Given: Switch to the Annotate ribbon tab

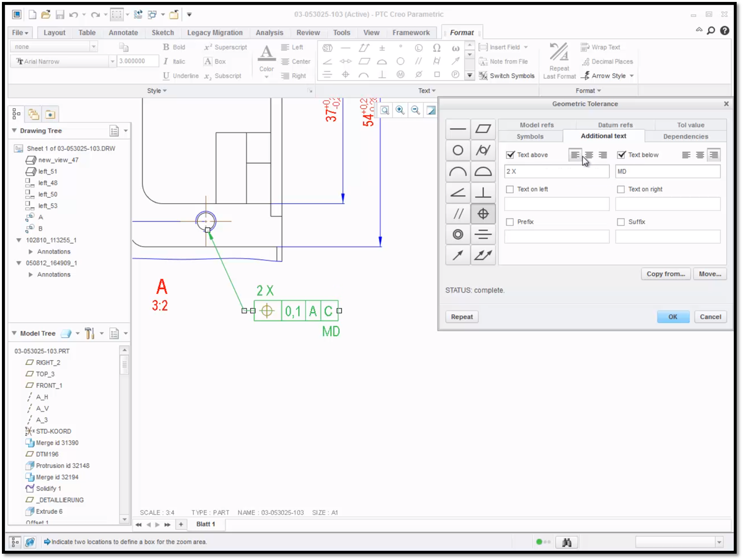Looking at the screenshot, I should point(123,33).
